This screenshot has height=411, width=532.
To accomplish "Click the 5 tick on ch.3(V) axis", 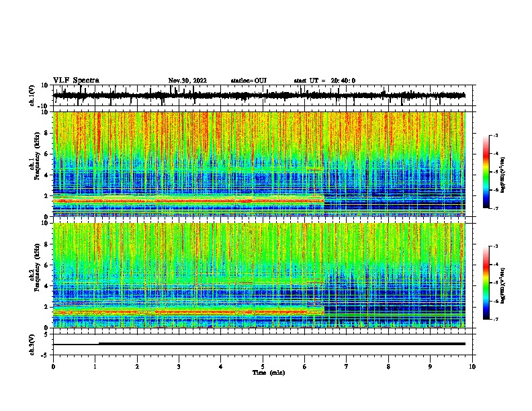I will [x=46, y=334].
